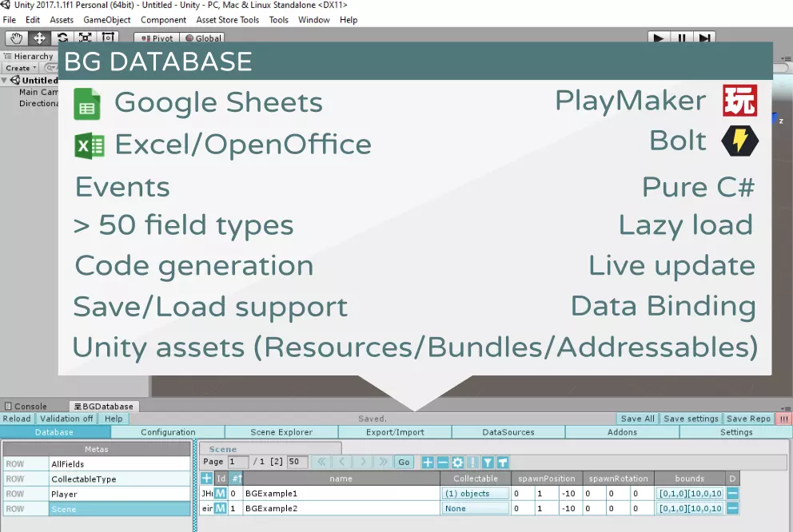The width and height of the screenshot is (793, 532).
Task: Open the GameObject menu
Action: click(x=106, y=20)
